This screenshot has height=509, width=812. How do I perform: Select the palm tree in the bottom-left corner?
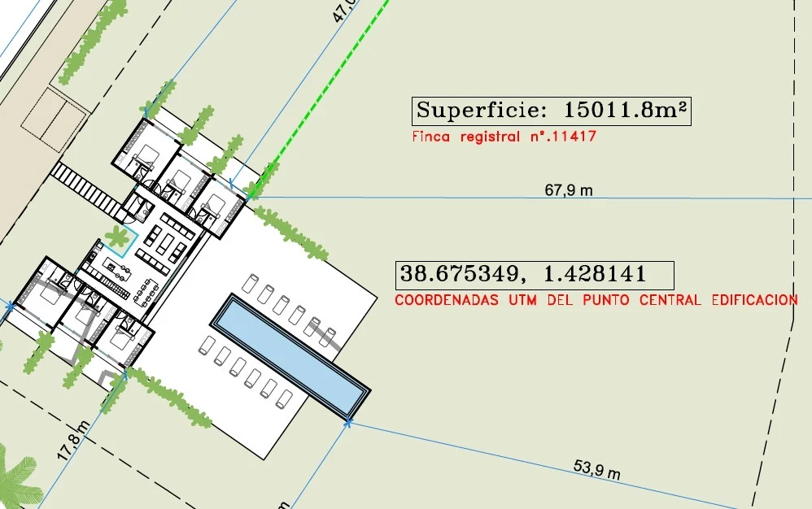16,480
